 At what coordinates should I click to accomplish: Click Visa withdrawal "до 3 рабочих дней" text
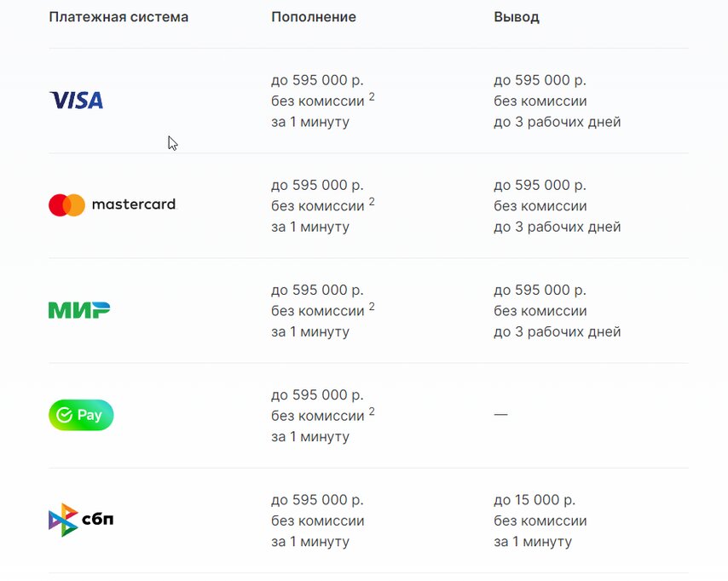pyautogui.click(x=558, y=122)
